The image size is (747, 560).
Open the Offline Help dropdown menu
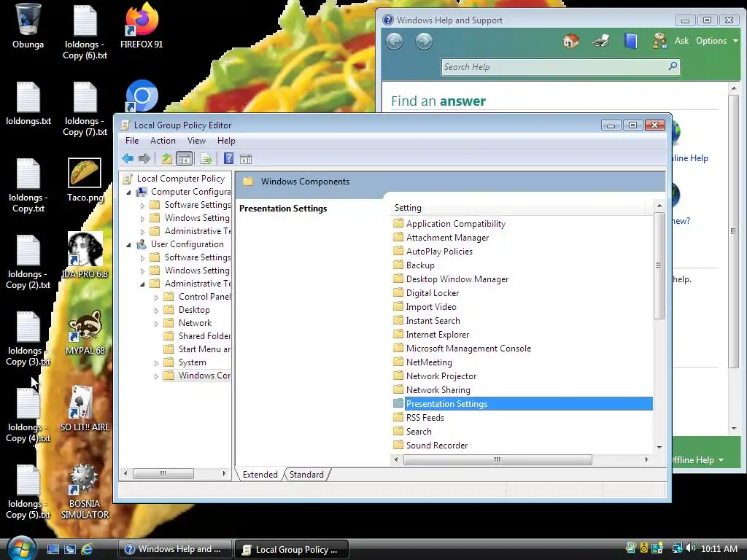coord(698,460)
